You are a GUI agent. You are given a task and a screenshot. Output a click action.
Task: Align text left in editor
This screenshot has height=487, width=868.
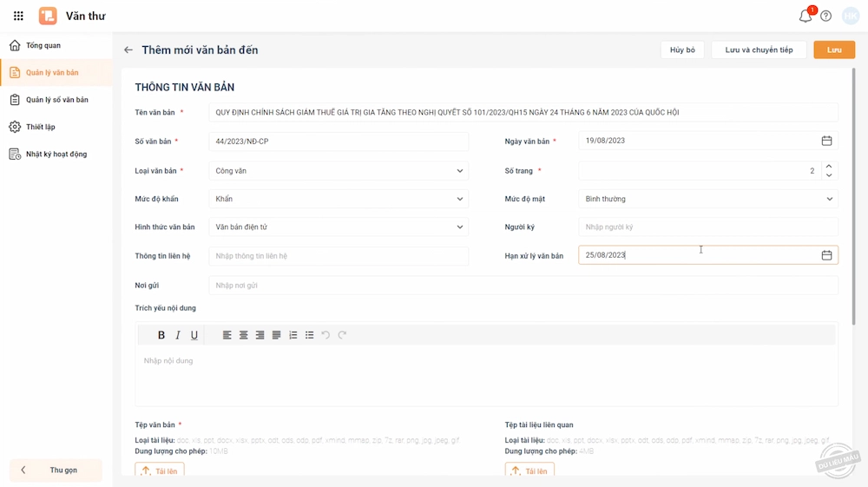[227, 335]
